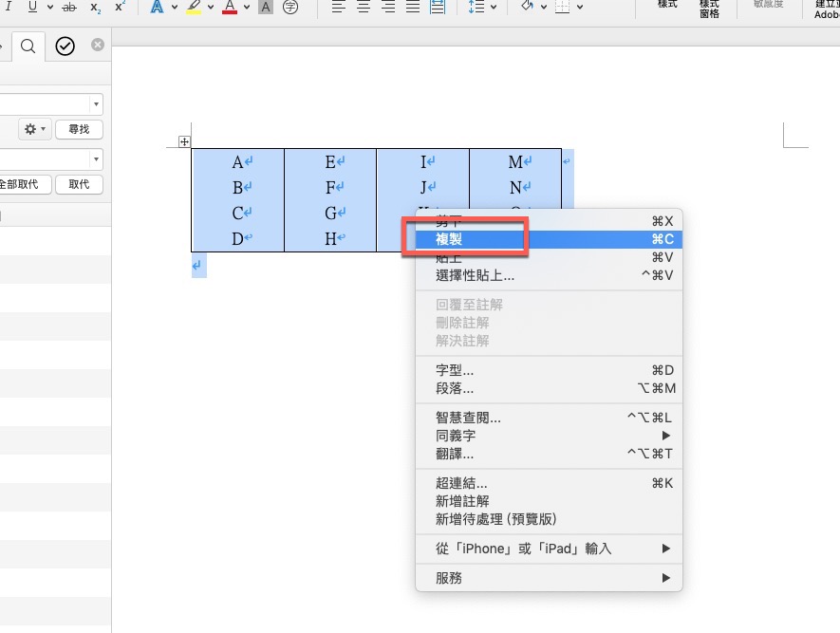
Task: Click table cell letter H
Action: [330, 239]
